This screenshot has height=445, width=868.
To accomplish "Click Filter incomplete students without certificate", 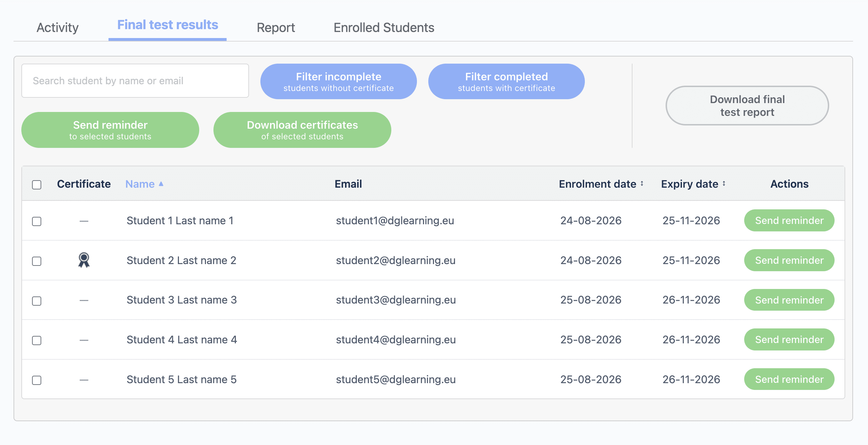I will pyautogui.click(x=339, y=81).
